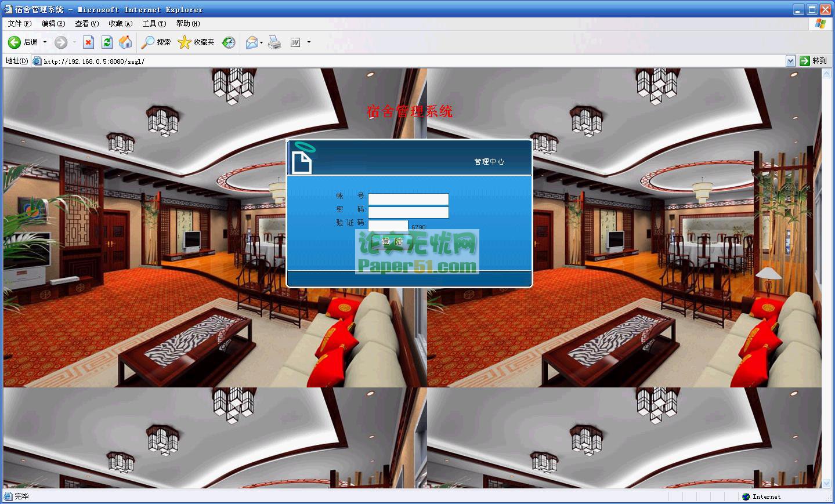Minimize the Internet Explorer window
The height and width of the screenshot is (504, 835).
tap(799, 9)
